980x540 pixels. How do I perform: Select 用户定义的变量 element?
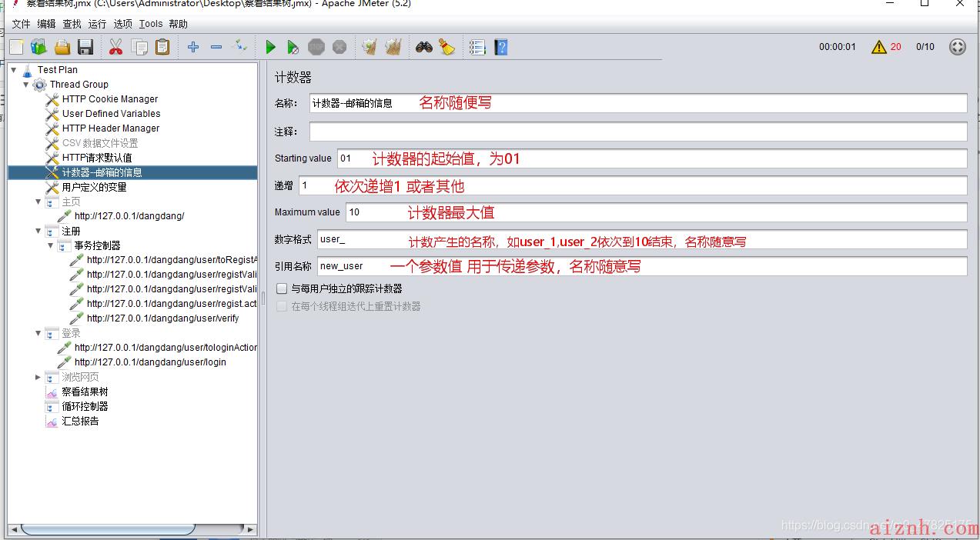coord(94,187)
